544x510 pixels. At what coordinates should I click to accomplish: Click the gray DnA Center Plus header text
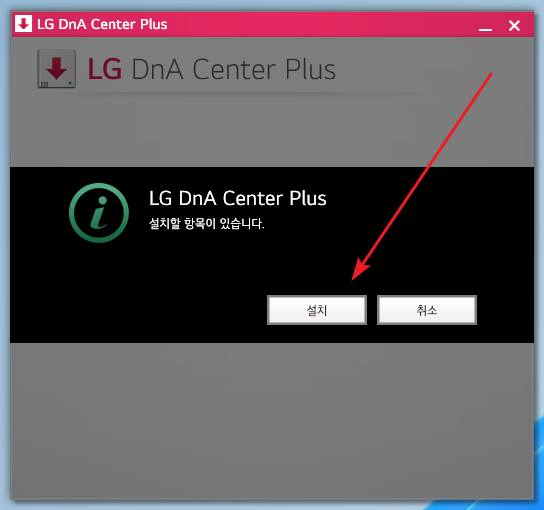pyautogui.click(x=233, y=69)
